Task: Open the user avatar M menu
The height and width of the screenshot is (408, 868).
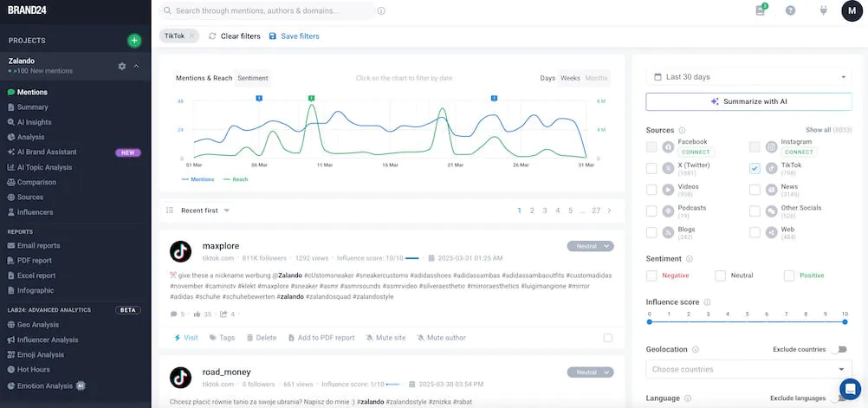Action: [x=852, y=10]
